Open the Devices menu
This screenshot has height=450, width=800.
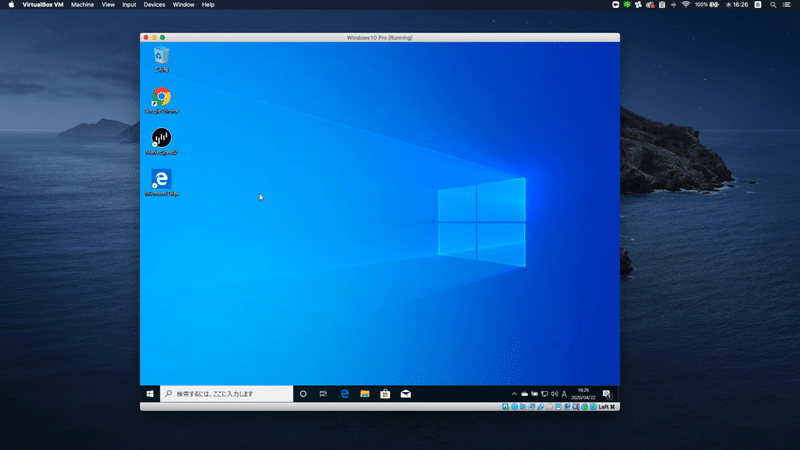pyautogui.click(x=154, y=5)
